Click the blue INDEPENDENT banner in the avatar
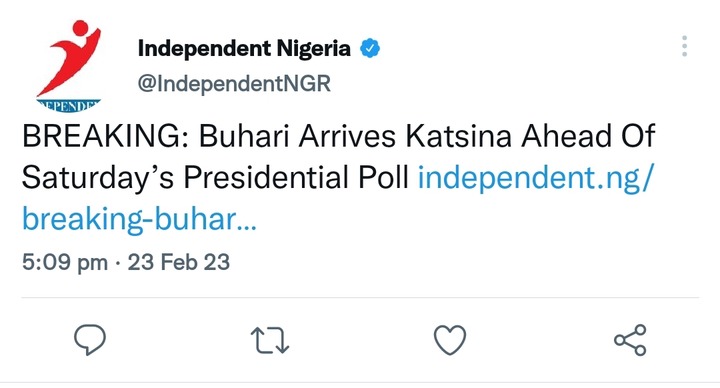 coord(68,106)
